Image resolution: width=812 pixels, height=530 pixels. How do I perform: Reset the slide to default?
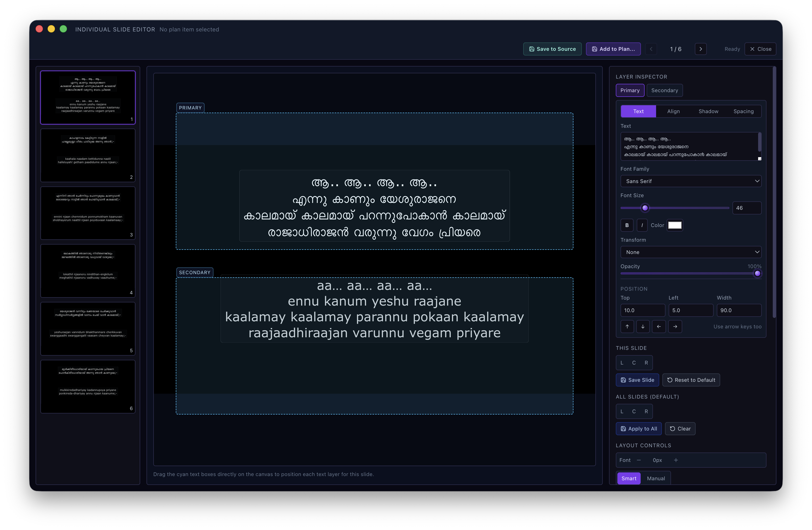coord(691,380)
